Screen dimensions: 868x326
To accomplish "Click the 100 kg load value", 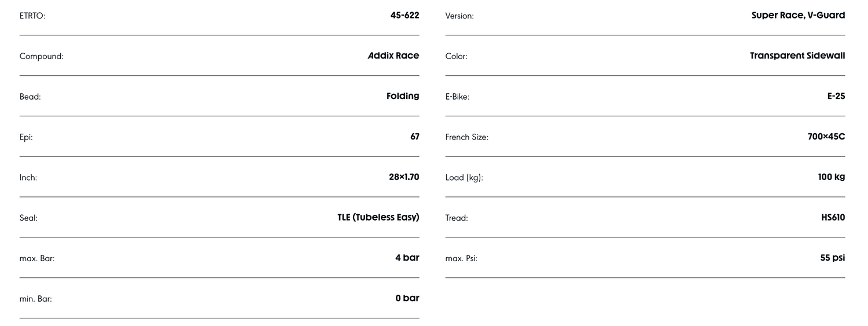I will [x=832, y=177].
